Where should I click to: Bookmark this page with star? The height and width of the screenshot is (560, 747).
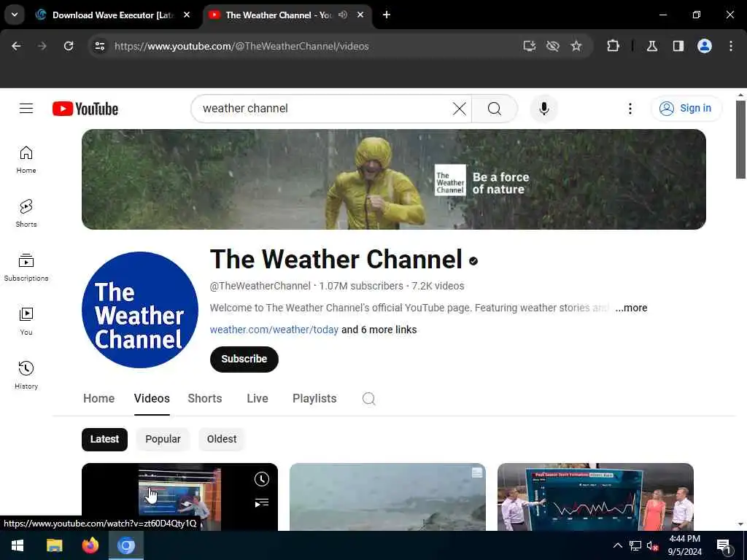point(576,46)
